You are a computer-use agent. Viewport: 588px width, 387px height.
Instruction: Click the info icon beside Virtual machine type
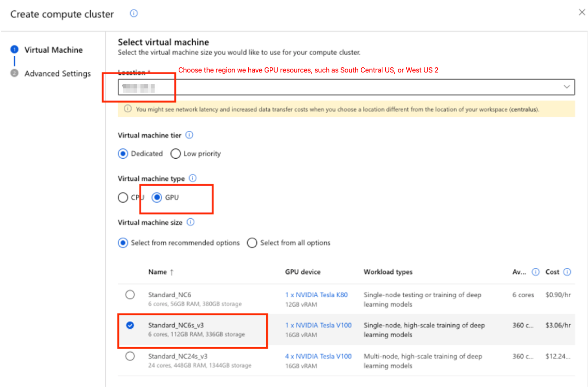(193, 178)
